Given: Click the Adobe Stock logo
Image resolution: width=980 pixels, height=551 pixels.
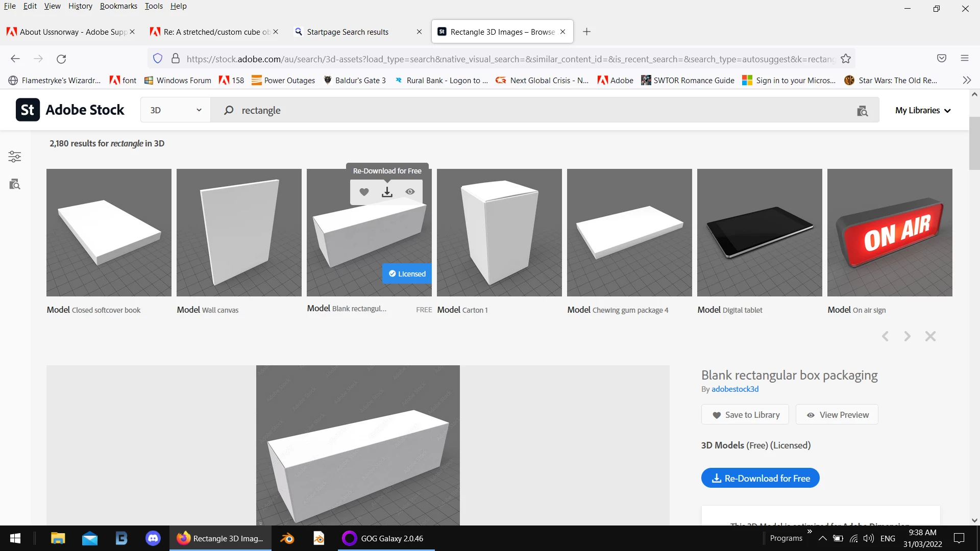Looking at the screenshot, I should pos(70,110).
